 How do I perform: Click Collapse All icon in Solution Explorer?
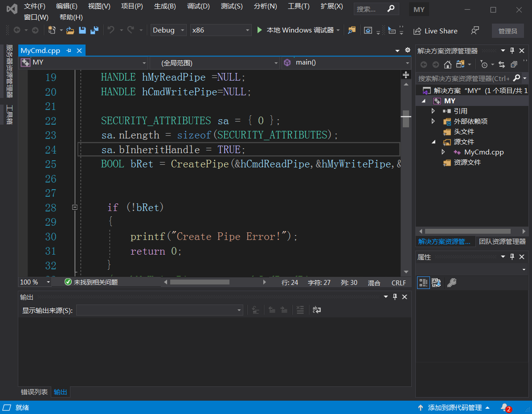tap(514, 65)
